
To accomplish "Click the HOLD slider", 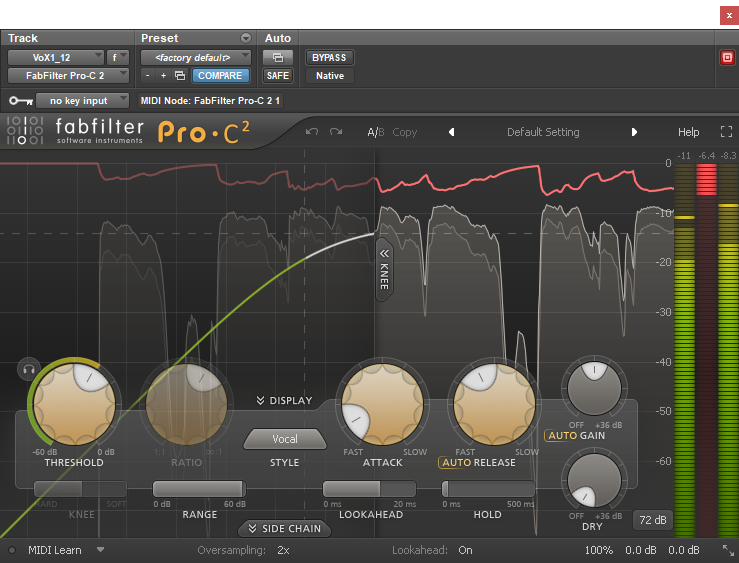I will click(488, 489).
